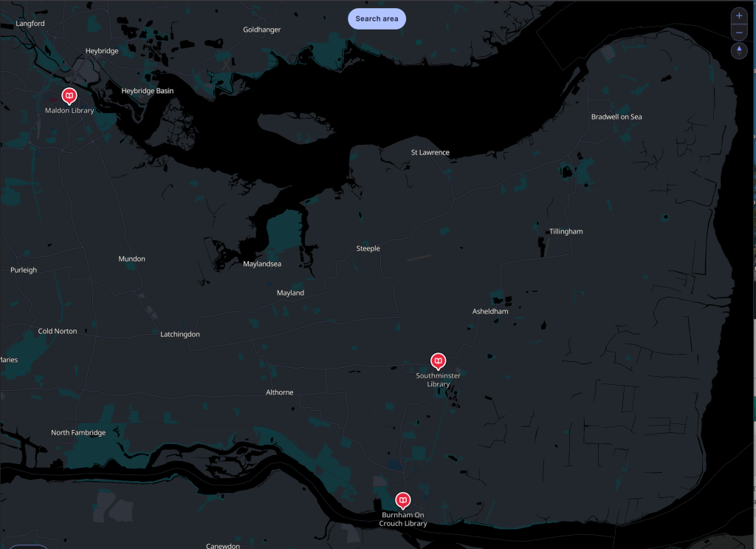Viewport: 756px width, 549px height.
Task: Click the Asheldham map label
Action: (490, 312)
